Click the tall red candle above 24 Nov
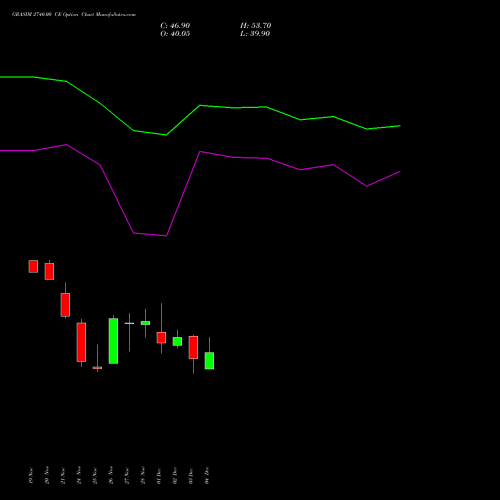 coord(81,342)
